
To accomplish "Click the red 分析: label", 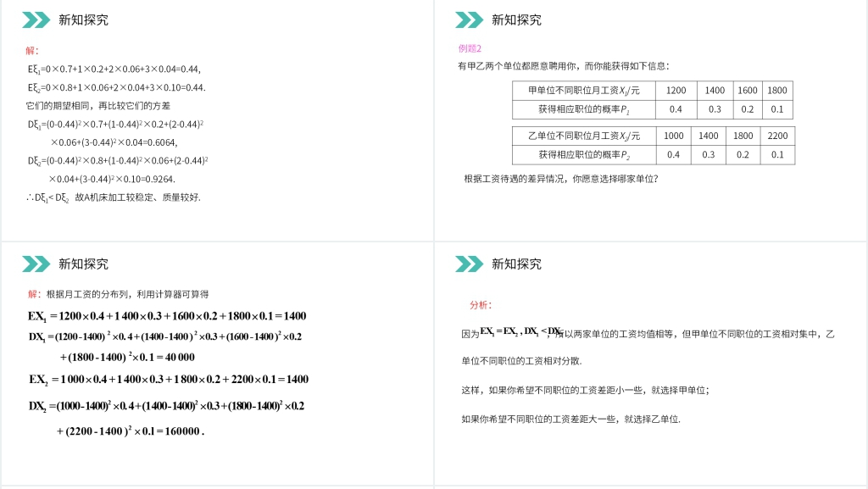I will [481, 305].
